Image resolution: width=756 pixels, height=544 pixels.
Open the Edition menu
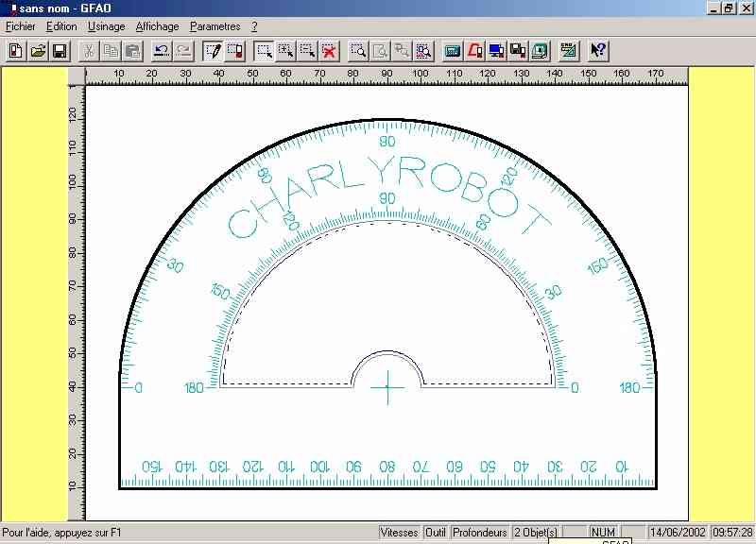click(61, 26)
